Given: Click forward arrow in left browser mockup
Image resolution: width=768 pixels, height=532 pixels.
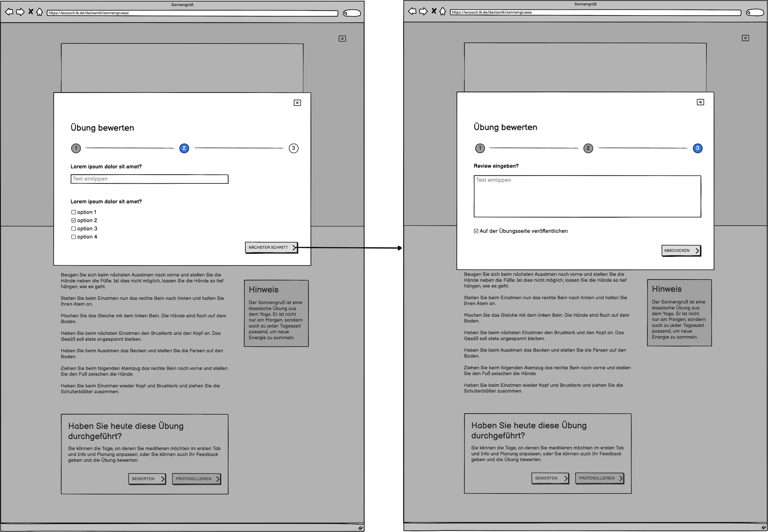Looking at the screenshot, I should point(20,12).
